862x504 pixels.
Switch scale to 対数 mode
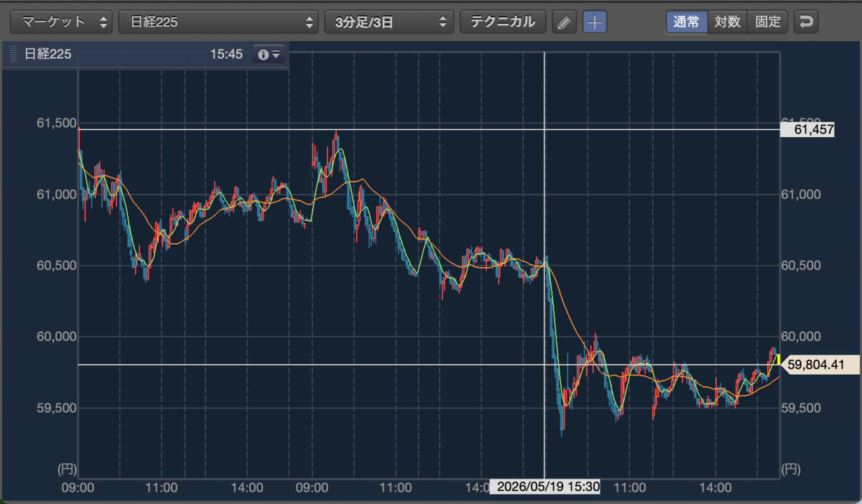point(727,22)
